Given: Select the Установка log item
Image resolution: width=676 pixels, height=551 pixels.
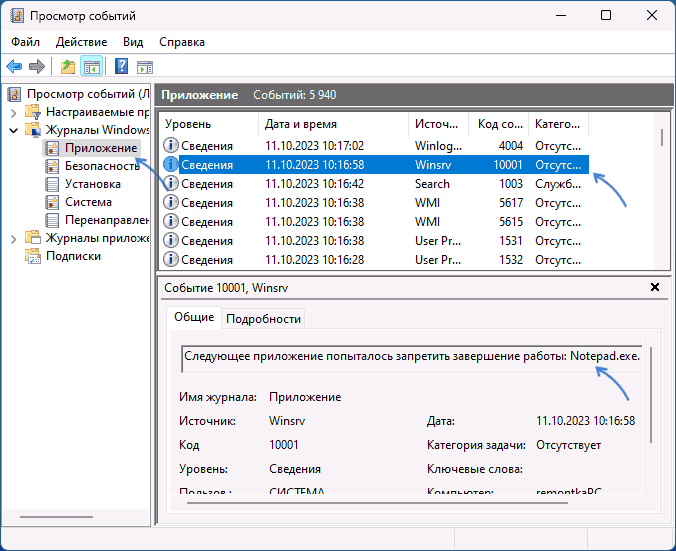Looking at the screenshot, I should [93, 184].
